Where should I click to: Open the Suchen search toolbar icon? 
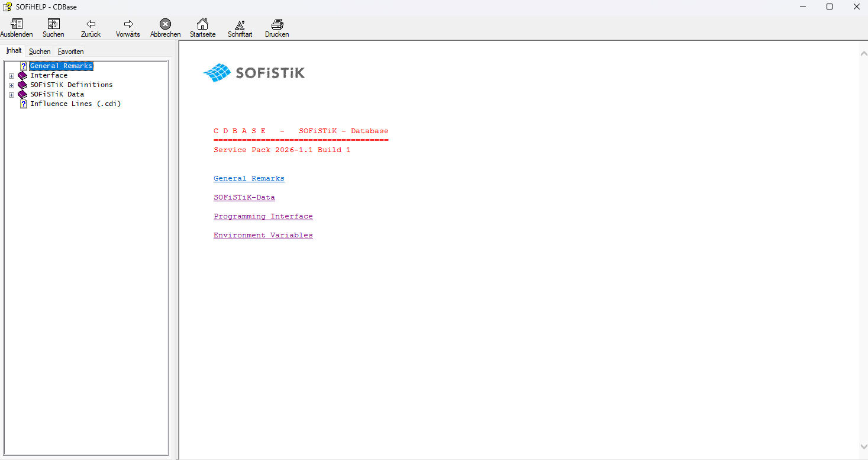coord(53,24)
